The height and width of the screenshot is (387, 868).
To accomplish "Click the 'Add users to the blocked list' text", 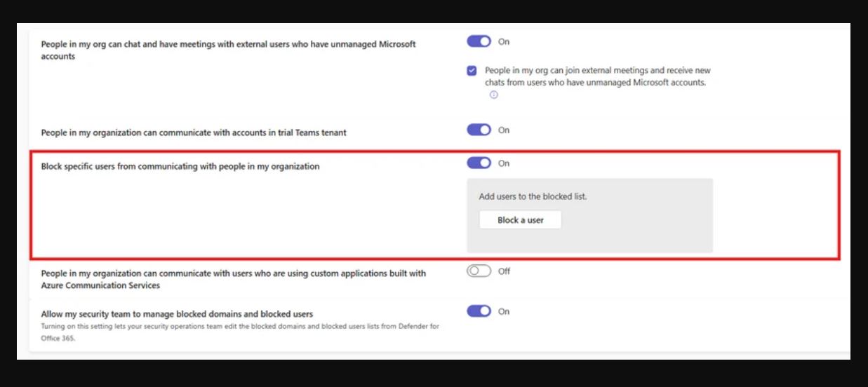I will (533, 196).
